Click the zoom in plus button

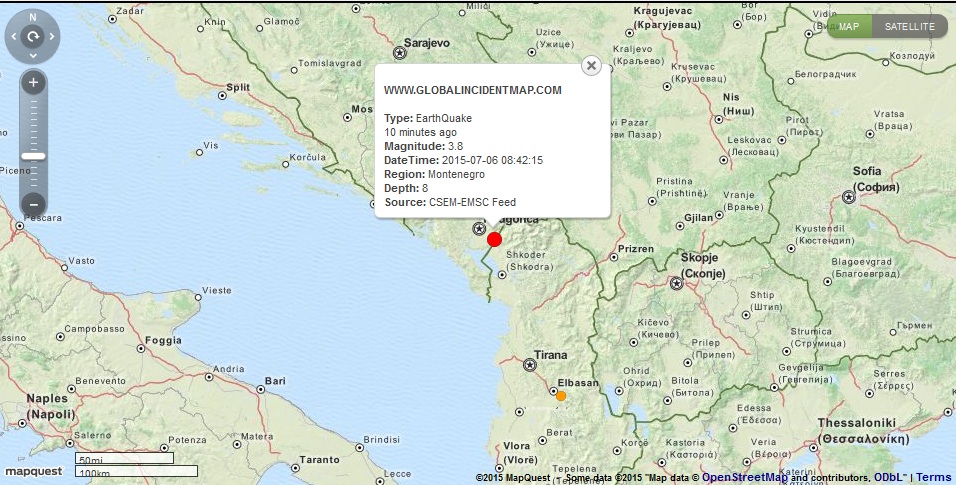(33, 82)
